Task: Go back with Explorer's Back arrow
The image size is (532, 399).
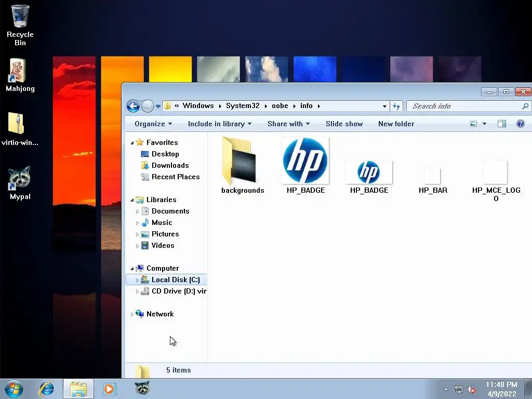Action: 133,106
